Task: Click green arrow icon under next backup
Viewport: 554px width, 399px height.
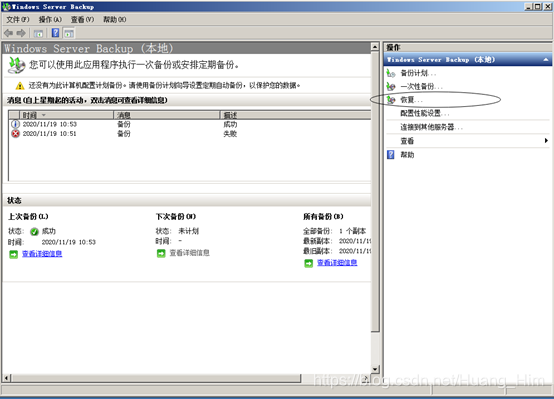Action: 161,253
